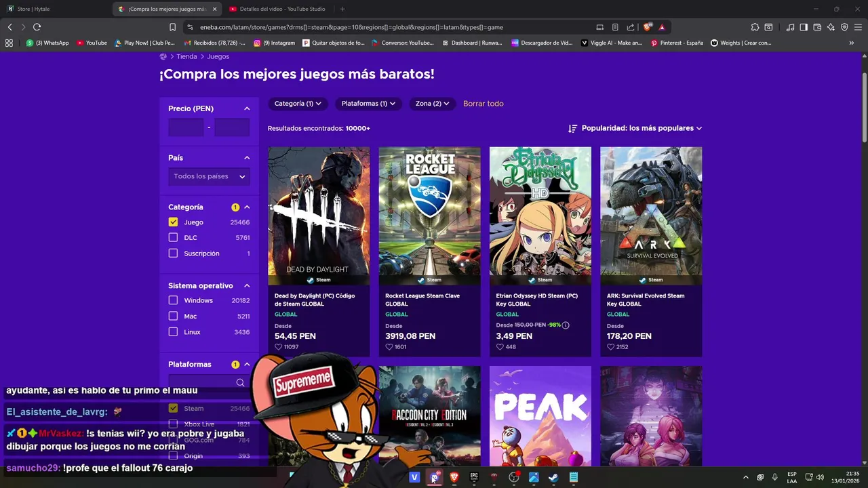This screenshot has height=488, width=868.
Task: Open Dead by Daylight (PC) Código de Steam title
Action: click(315, 300)
